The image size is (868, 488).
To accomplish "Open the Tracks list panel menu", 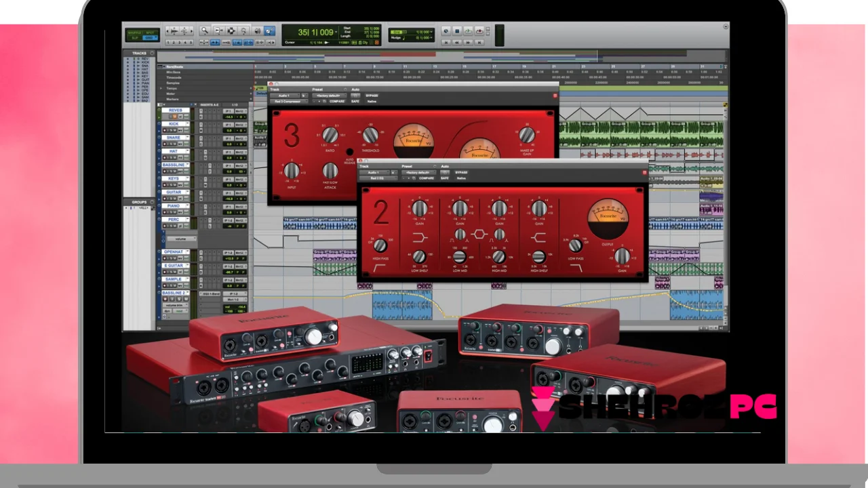I will tap(152, 53).
